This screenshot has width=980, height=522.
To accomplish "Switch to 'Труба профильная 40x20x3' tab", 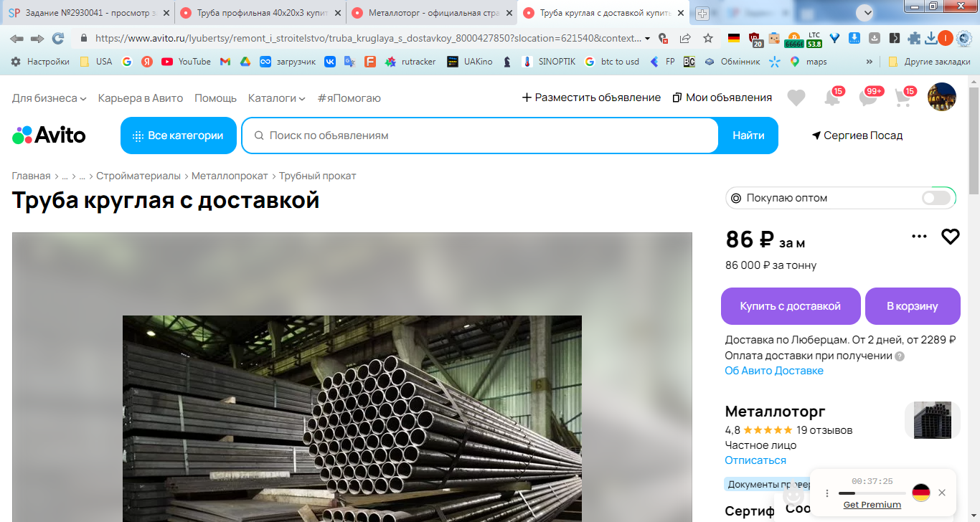I will coord(260,13).
